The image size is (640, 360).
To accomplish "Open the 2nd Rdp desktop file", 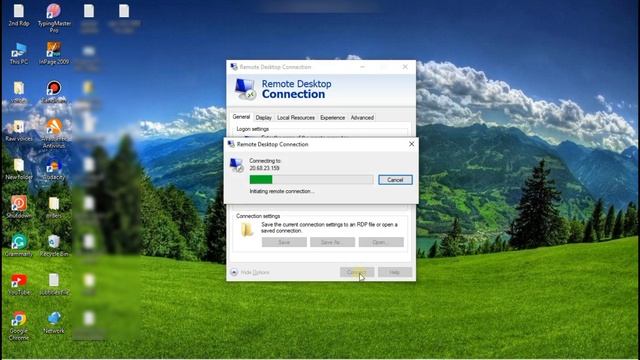I will click(19, 15).
